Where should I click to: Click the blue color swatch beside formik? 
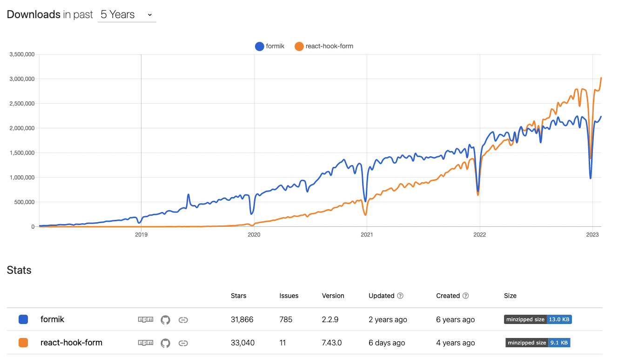23,319
